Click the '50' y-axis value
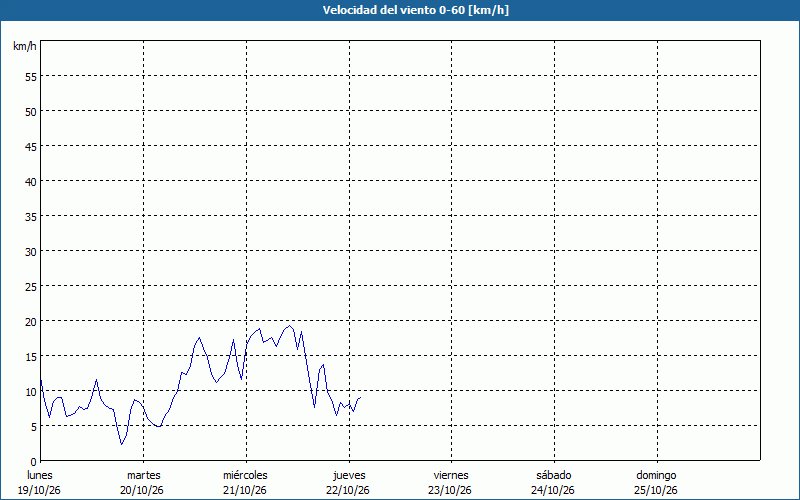 (x=31, y=112)
